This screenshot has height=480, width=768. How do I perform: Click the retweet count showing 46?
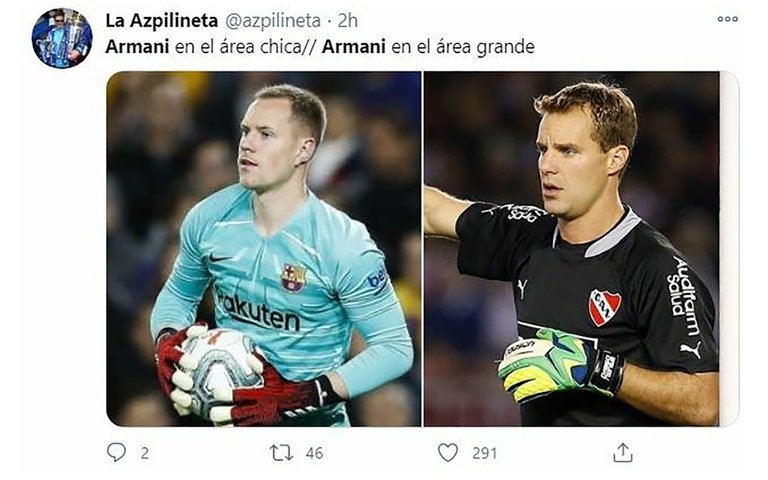tap(314, 453)
